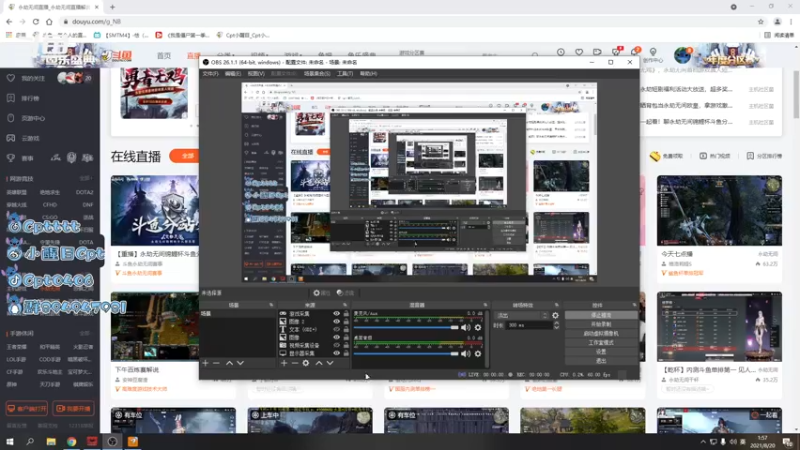This screenshot has width=800, height=450.
Task: Open the OBS 编辑(E) menu
Action: pyautogui.click(x=233, y=73)
